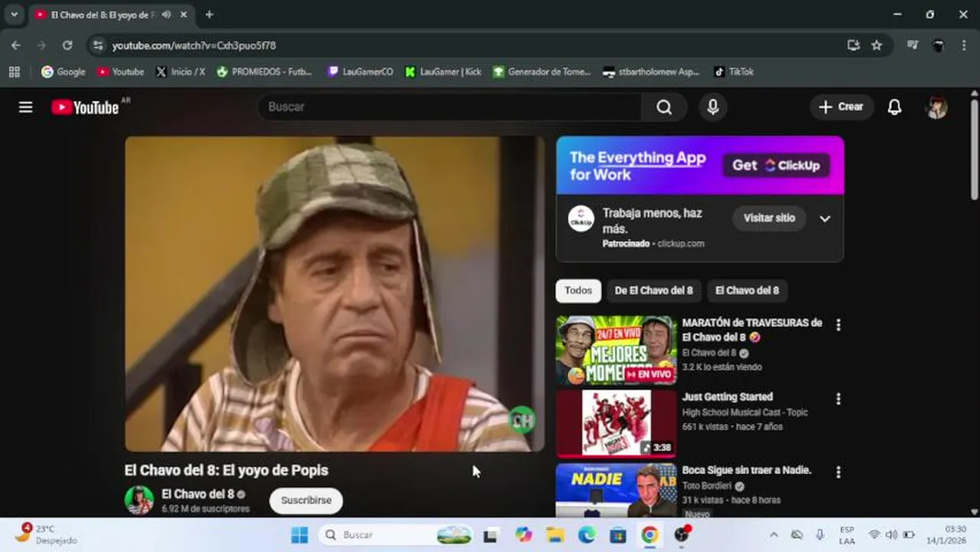Image resolution: width=980 pixels, height=552 pixels.
Task: Click the title 'Just Getting Started'
Action: point(727,397)
